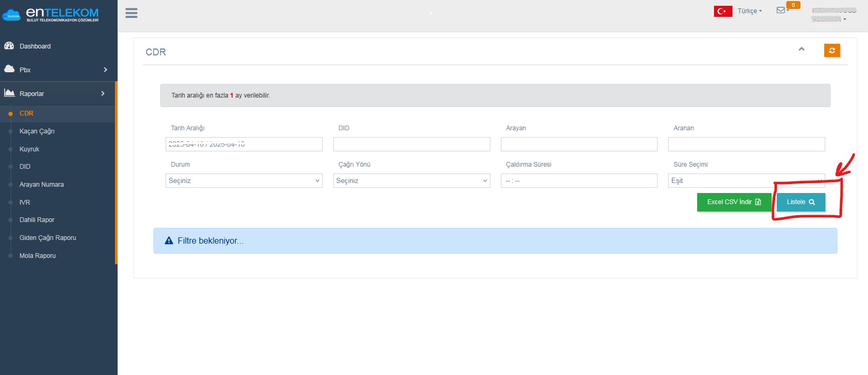Click the orange refresh icon button

[832, 51]
